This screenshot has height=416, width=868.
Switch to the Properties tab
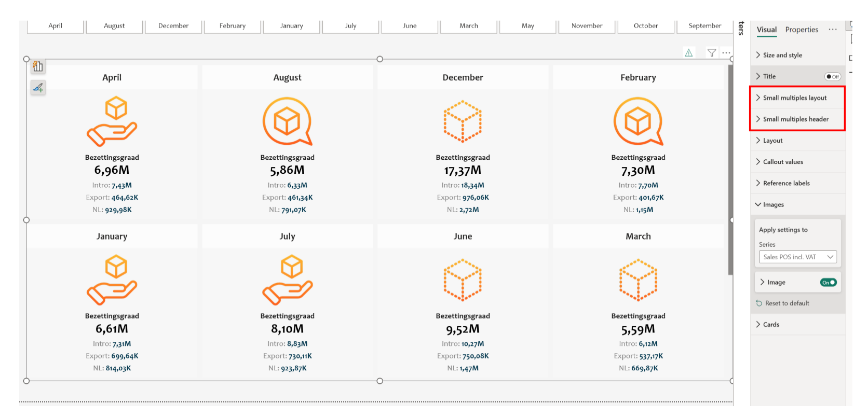[x=802, y=30]
